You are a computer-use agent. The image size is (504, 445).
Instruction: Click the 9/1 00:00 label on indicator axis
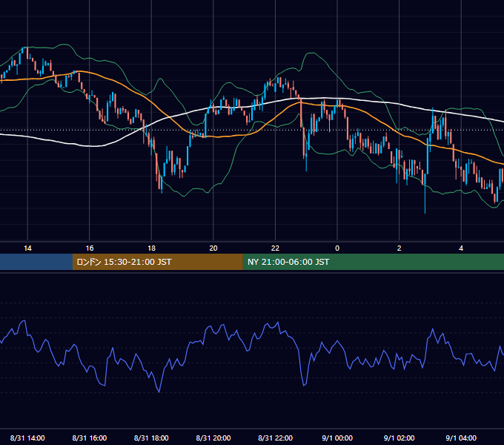[x=337, y=438]
